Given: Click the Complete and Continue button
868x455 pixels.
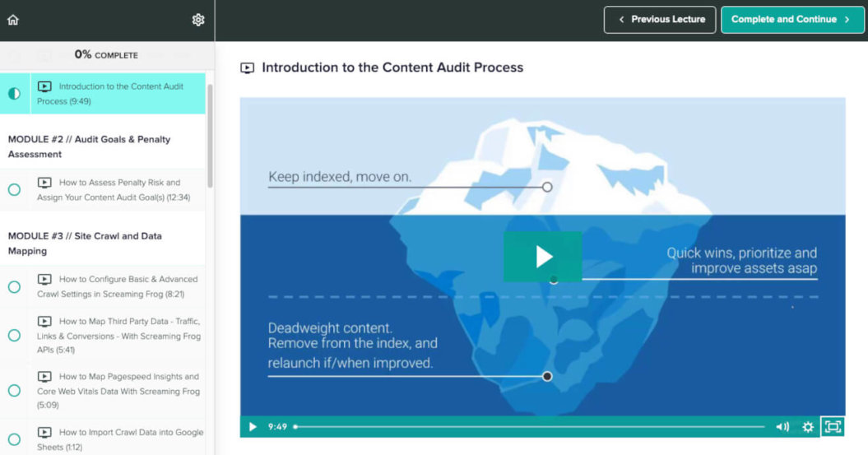Looking at the screenshot, I should (791, 20).
